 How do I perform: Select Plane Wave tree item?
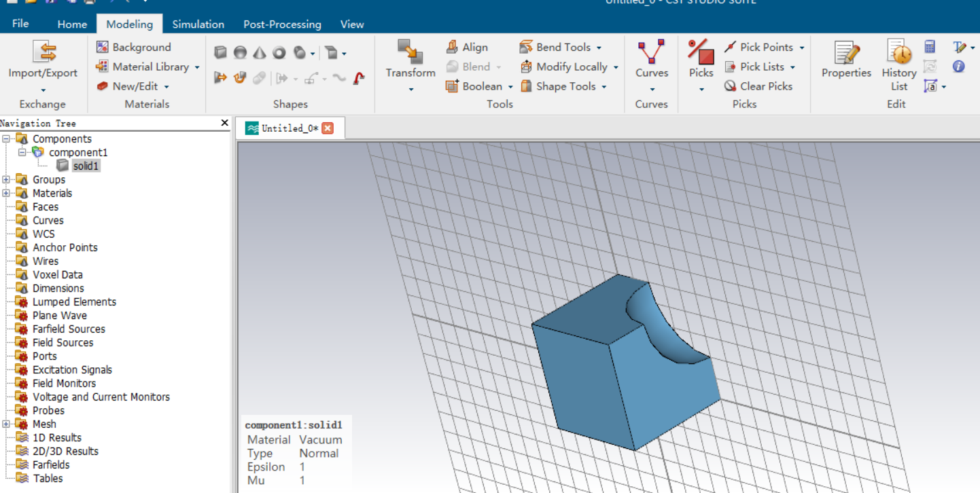(60, 315)
